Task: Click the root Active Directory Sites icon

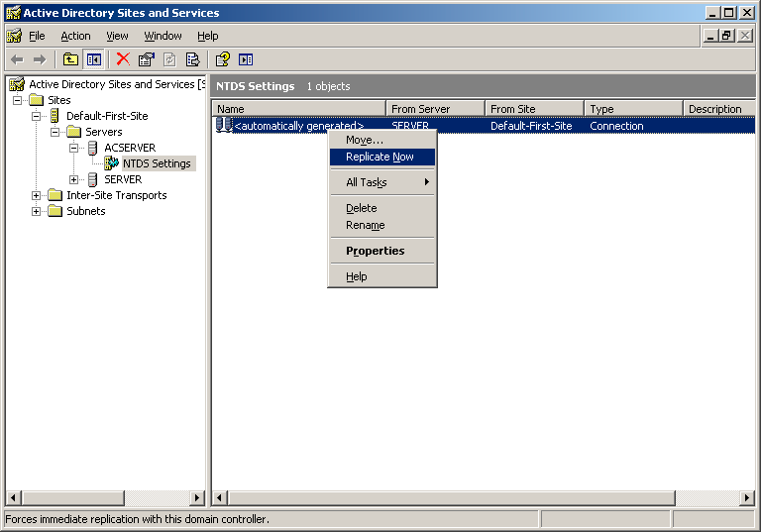Action: (17, 84)
